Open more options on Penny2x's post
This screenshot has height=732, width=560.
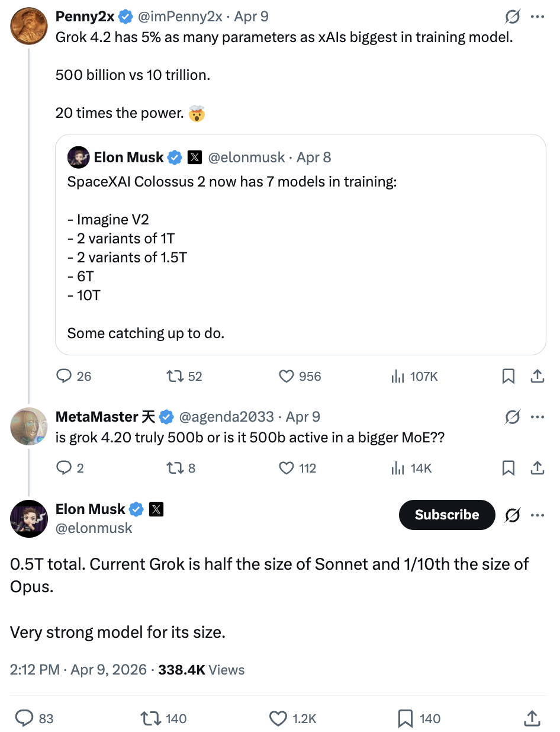pyautogui.click(x=538, y=17)
